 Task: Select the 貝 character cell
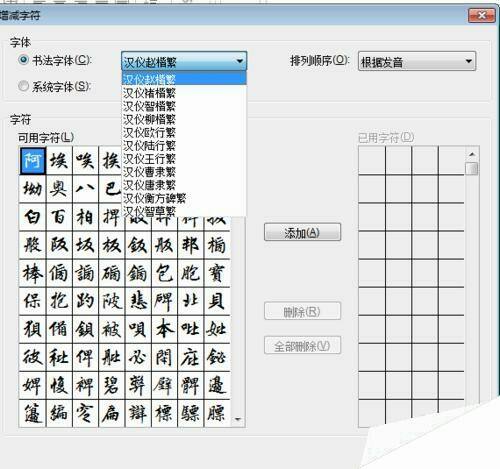(217, 301)
